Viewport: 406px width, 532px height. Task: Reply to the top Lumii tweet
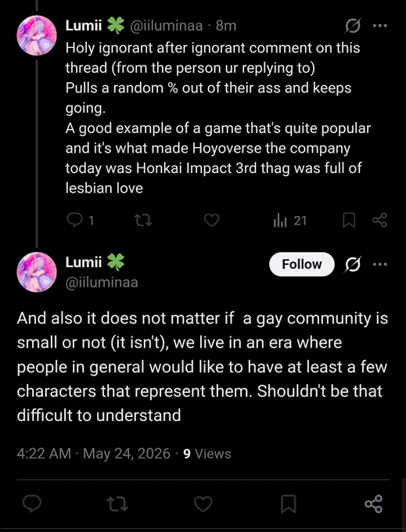(80, 220)
